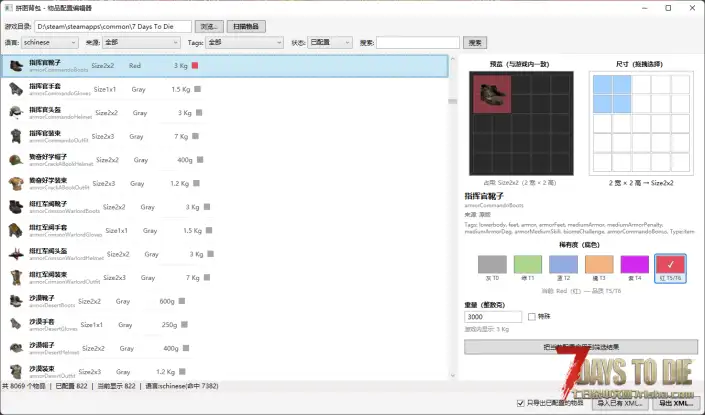Click boots thumbnail in preview grid

[x=492, y=94]
